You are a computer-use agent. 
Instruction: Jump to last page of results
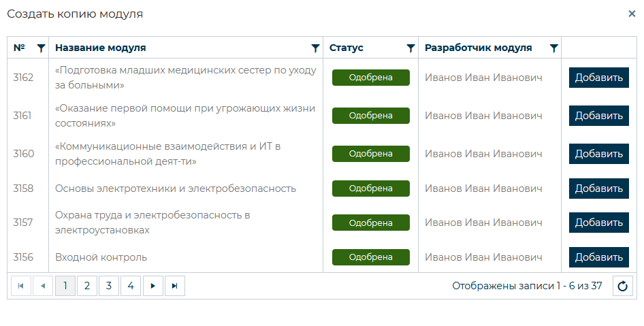coord(174,286)
